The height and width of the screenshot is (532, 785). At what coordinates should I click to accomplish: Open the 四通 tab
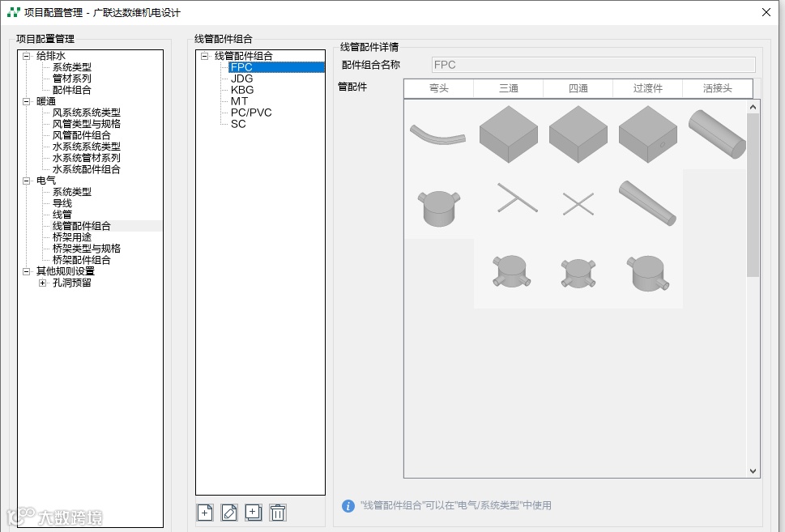(578, 88)
